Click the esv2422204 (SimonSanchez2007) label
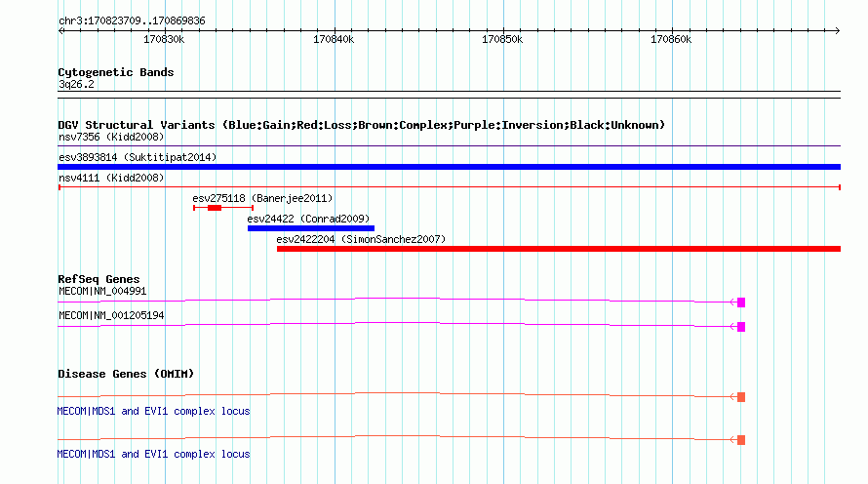Viewport: 868px width, 484px height. [x=361, y=239]
